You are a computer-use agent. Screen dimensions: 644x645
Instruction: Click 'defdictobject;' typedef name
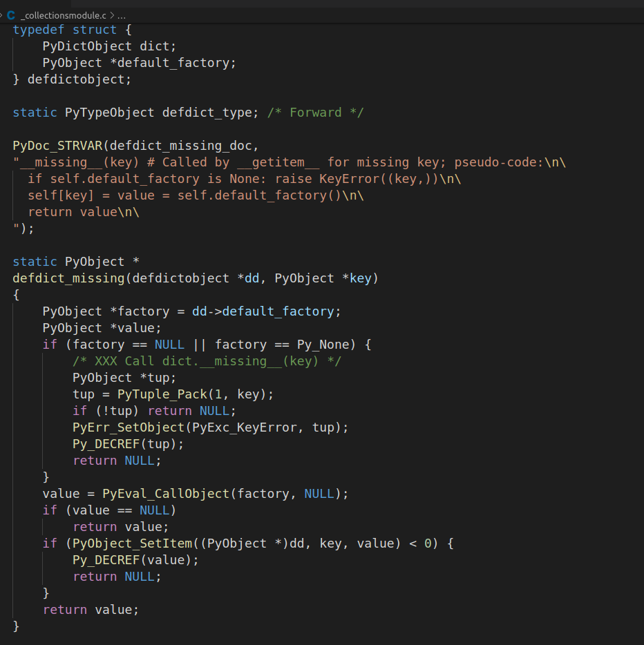click(x=79, y=79)
